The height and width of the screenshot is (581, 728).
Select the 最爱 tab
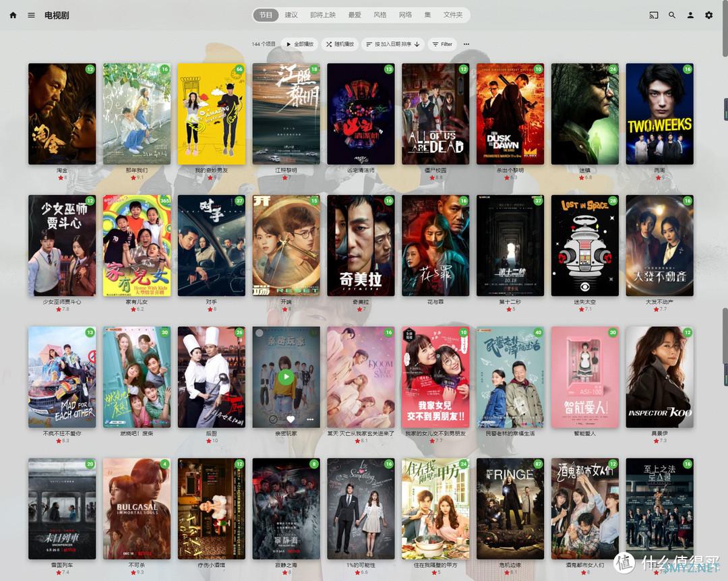coord(355,15)
